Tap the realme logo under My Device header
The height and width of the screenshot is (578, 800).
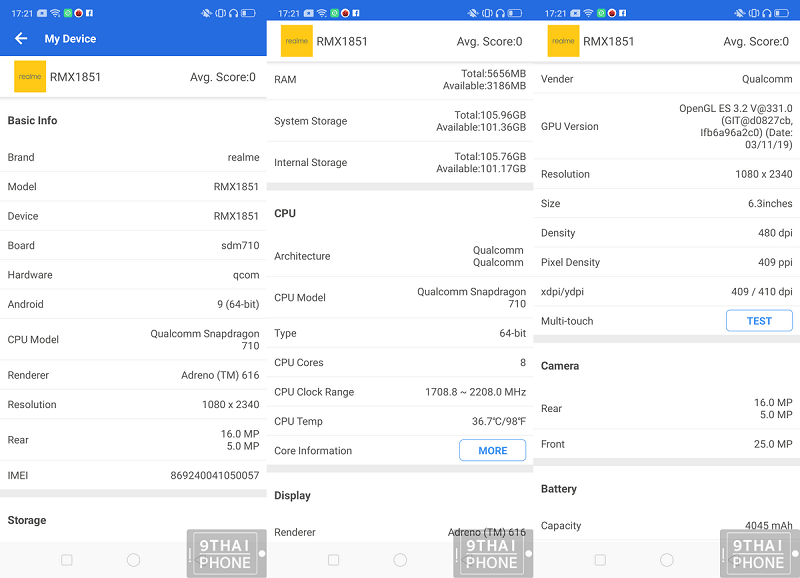(30, 77)
